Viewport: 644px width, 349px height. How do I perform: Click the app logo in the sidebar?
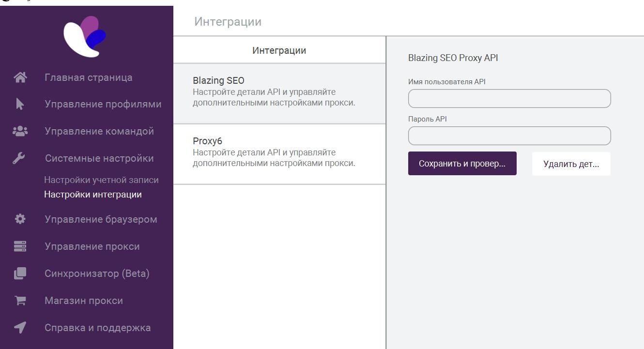85,36
